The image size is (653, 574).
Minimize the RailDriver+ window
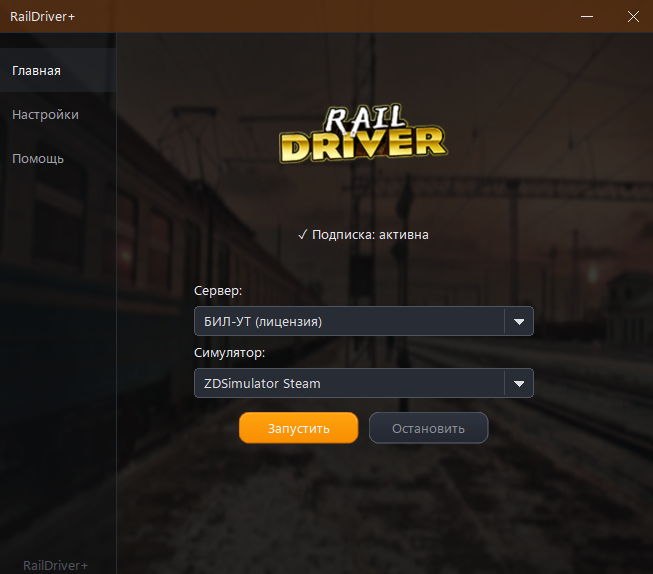[587, 16]
